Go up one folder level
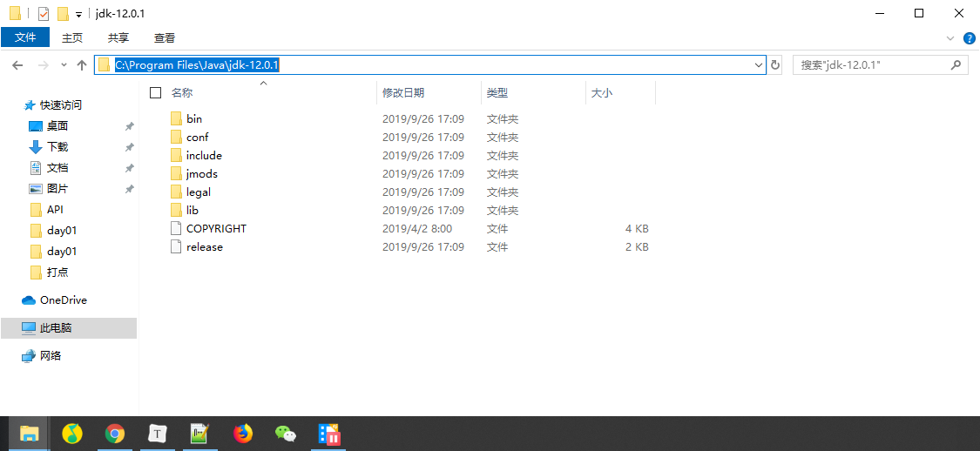This screenshot has width=980, height=451. tap(81, 65)
